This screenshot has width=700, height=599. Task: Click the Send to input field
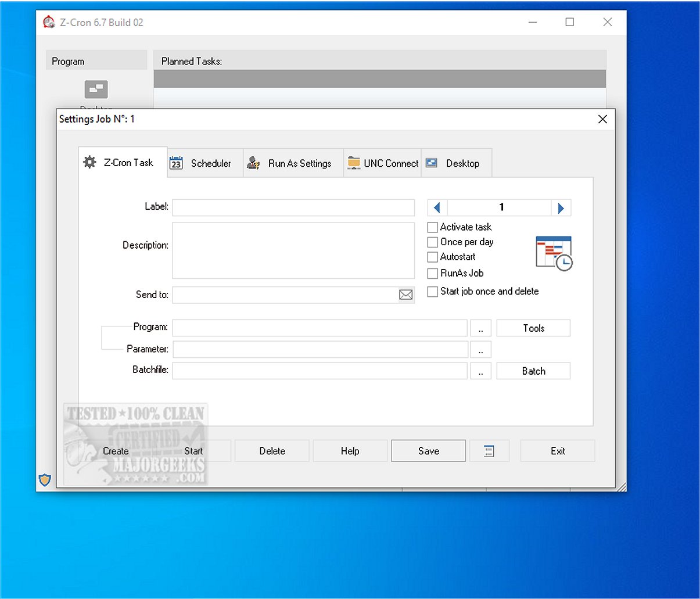coord(285,295)
